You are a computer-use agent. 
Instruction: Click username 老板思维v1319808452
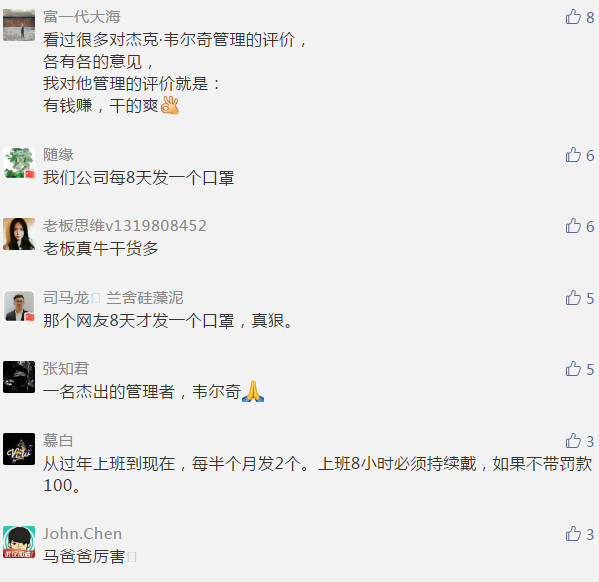point(125,225)
